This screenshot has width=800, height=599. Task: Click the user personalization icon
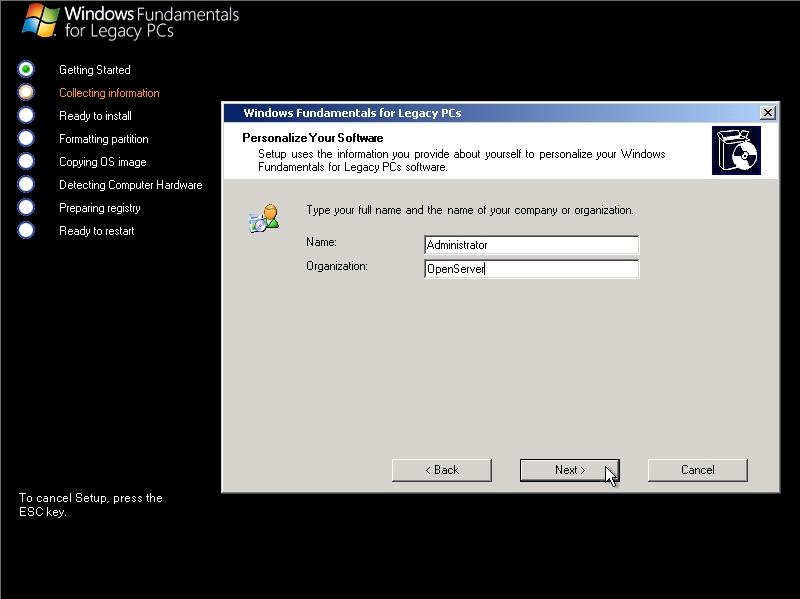coord(264,218)
